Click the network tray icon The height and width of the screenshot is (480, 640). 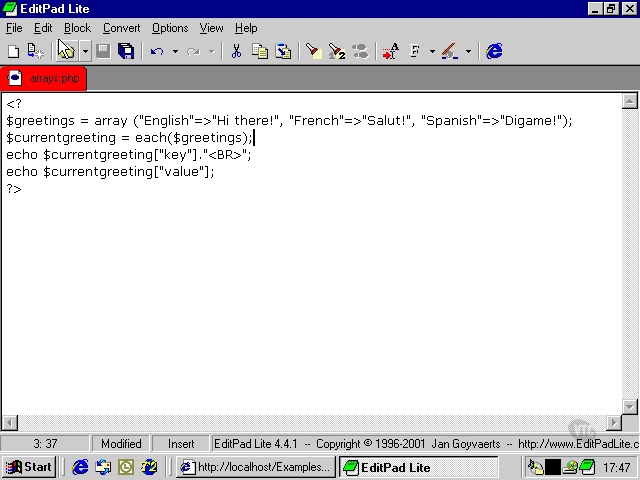pos(570,467)
